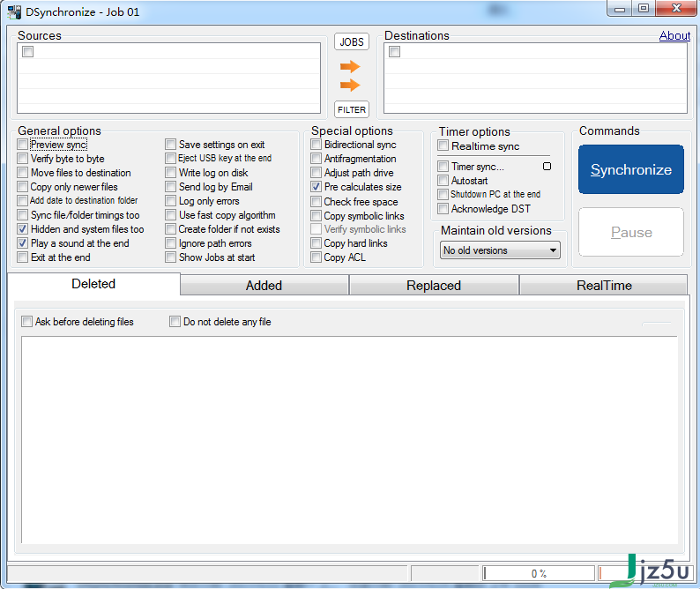Image resolution: width=700 pixels, height=589 pixels.
Task: Check the Timer sync... option
Action: [x=443, y=167]
